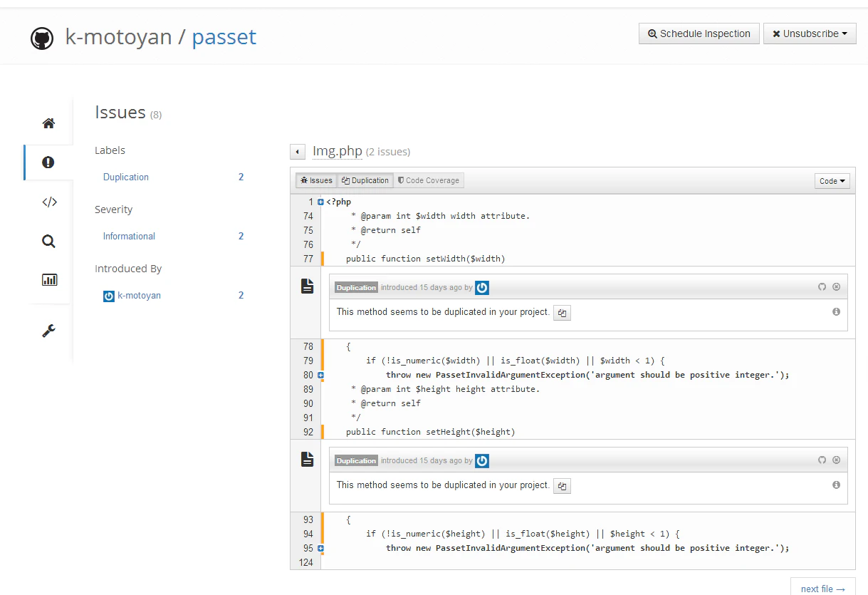Viewport: 868px width, 595px height.
Task: Click author avatar in setHeight duplication issue
Action: tap(482, 461)
